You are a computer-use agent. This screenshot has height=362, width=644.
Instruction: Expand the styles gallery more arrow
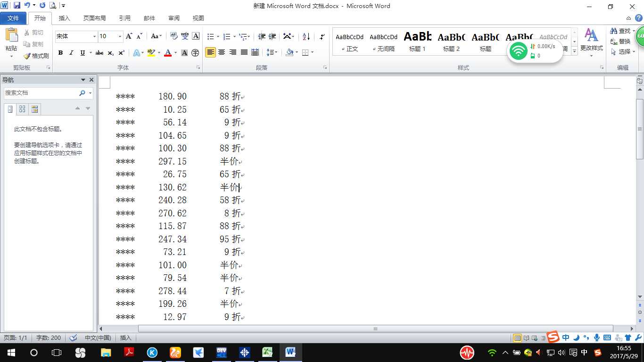pos(575,50)
